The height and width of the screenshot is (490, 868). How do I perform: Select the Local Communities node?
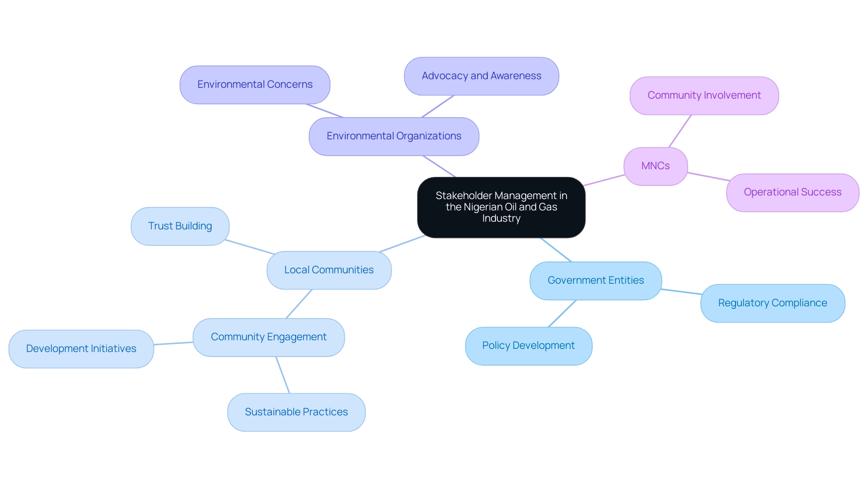pos(329,270)
